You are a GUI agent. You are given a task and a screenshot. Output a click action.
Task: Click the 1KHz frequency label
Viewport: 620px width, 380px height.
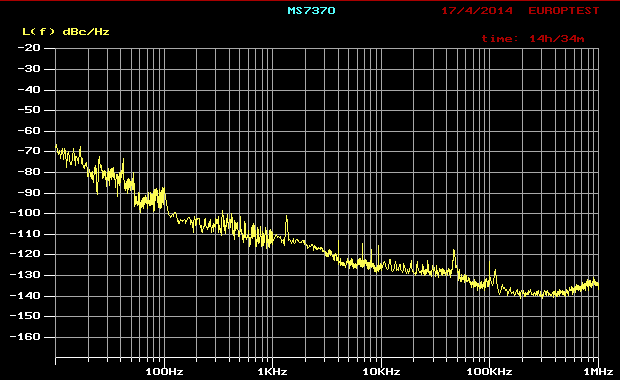[272, 372]
